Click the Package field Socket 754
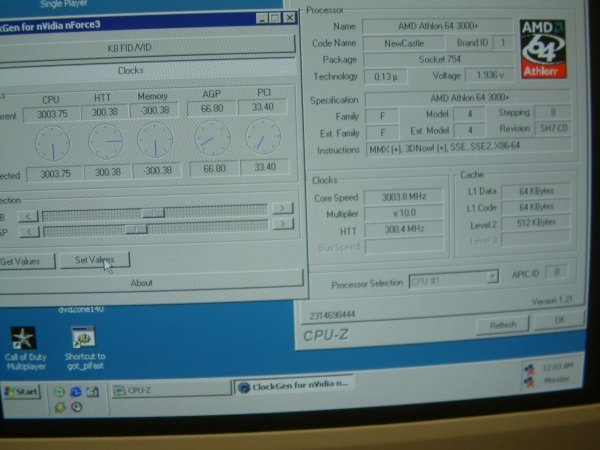Image resolution: width=600 pixels, height=450 pixels. 439,59
